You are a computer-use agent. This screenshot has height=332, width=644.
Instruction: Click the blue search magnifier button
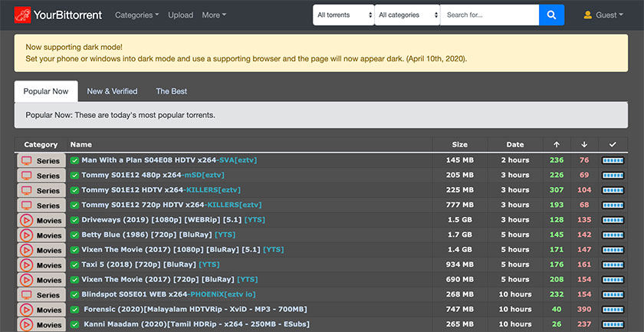[551, 15]
